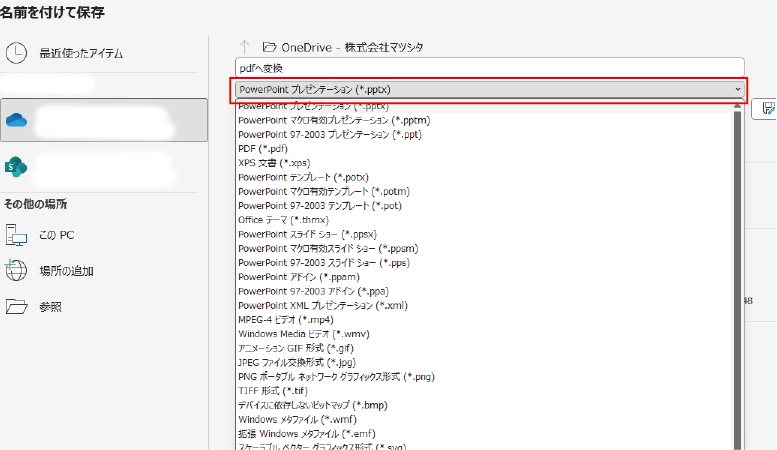Image resolution: width=777 pixels, height=450 pixels.
Task: Select the OneDrive cloud icon location
Action: (x=16, y=120)
